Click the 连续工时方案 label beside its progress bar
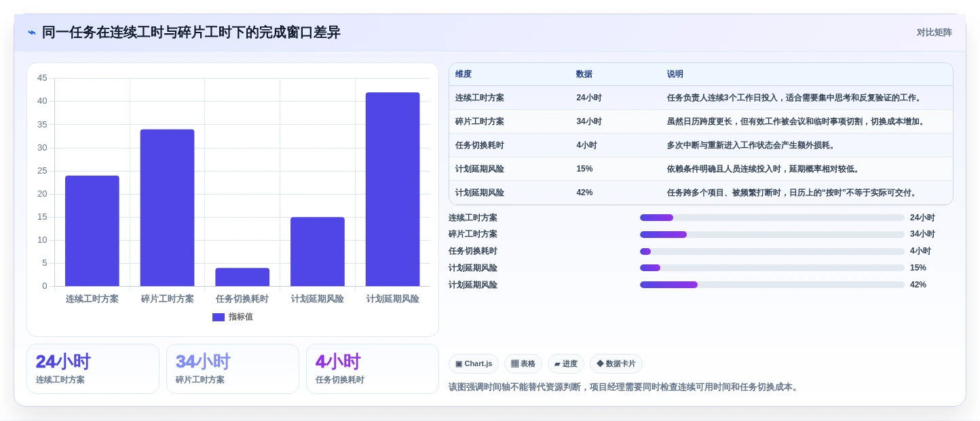 (473, 218)
